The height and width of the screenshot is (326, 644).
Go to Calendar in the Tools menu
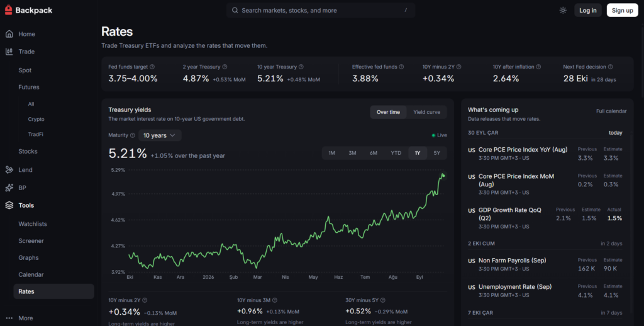pyautogui.click(x=31, y=274)
